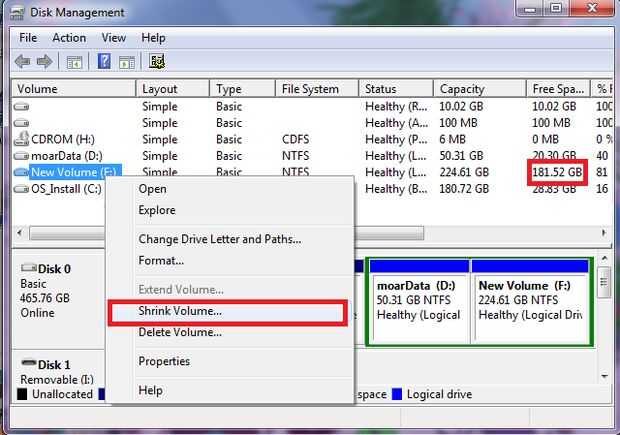
Task: Click horizontal scrollbar right arrow
Action: pos(604,233)
